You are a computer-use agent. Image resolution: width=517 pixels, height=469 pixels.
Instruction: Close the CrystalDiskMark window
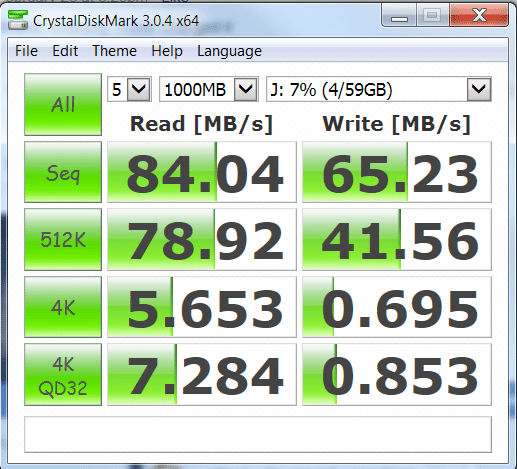coord(479,15)
